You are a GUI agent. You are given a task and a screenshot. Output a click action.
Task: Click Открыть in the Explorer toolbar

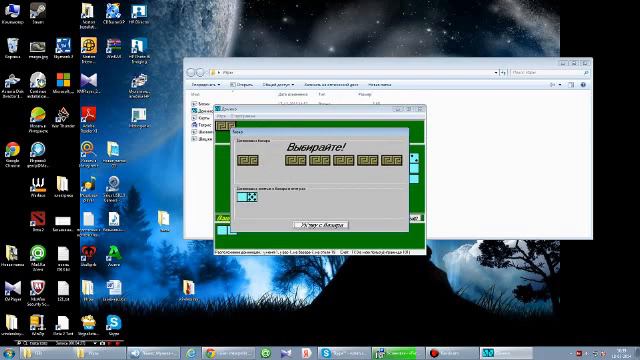[241, 84]
